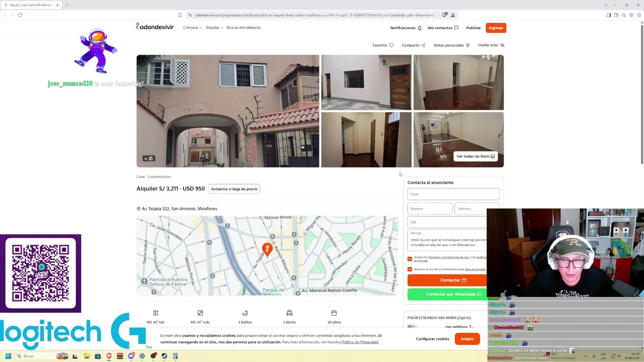Click the location pin on the map
Screen dimensions: 644x362
(x=267, y=249)
